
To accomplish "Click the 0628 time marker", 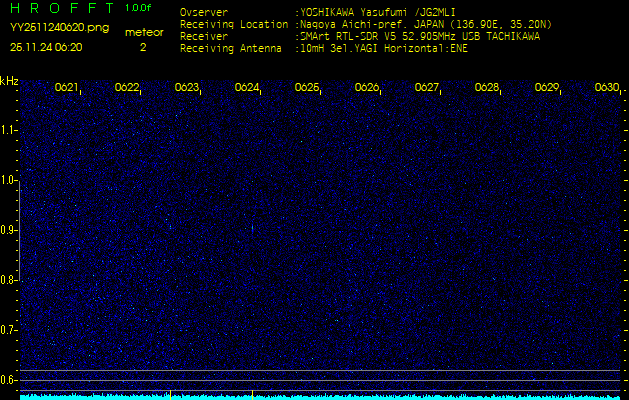I will coord(487,87).
